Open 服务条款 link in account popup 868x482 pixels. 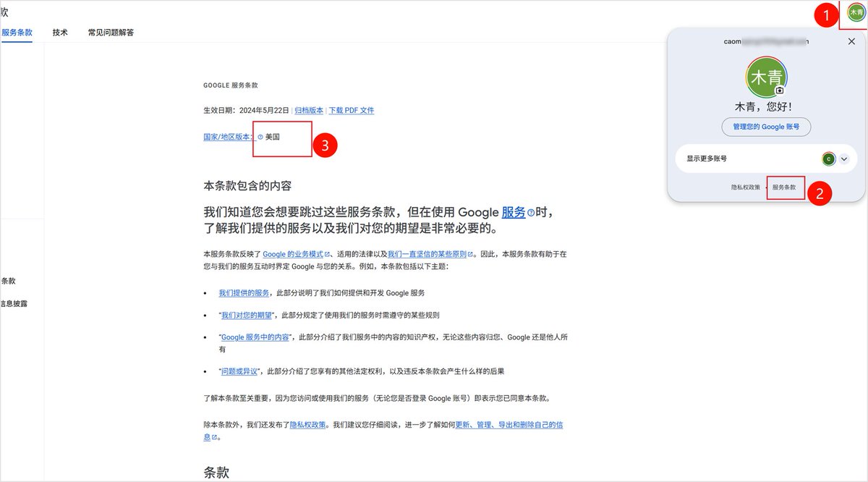click(x=784, y=187)
